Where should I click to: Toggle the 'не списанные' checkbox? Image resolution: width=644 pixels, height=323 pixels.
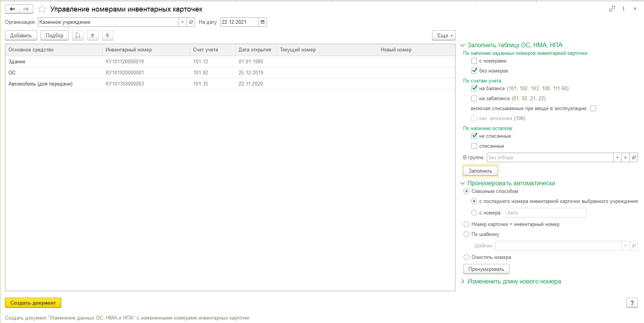[x=474, y=136]
